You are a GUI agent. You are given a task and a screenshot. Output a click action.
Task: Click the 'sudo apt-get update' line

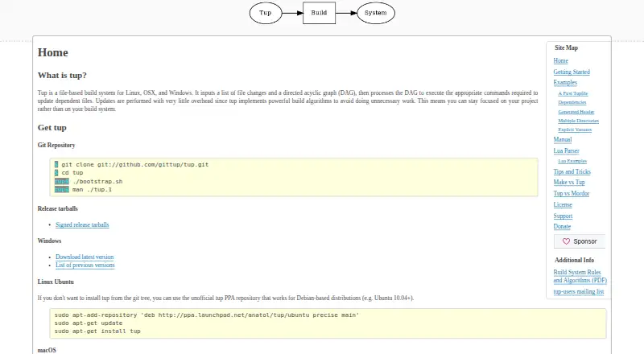coord(89,323)
